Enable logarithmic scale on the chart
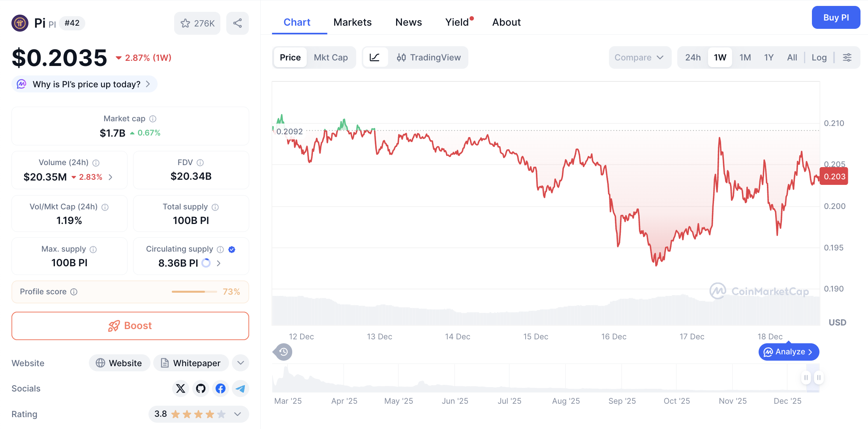The width and height of the screenshot is (868, 429). pyautogui.click(x=819, y=57)
